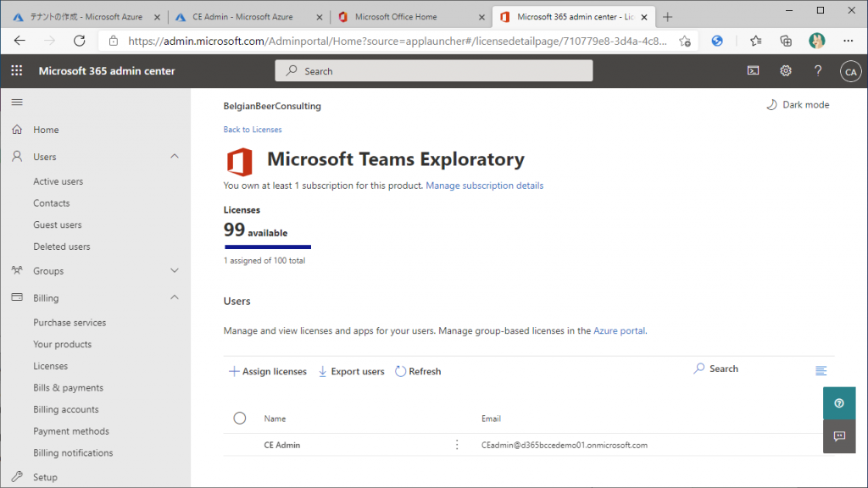Screen dimensions: 868x488
Task: Open the browser Collections icon
Action: click(x=786, y=41)
